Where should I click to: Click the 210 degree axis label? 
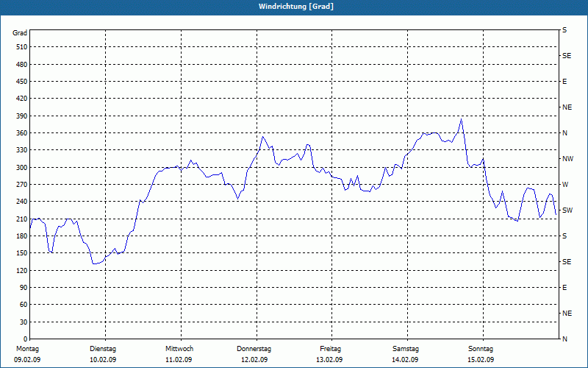[x=22, y=219]
